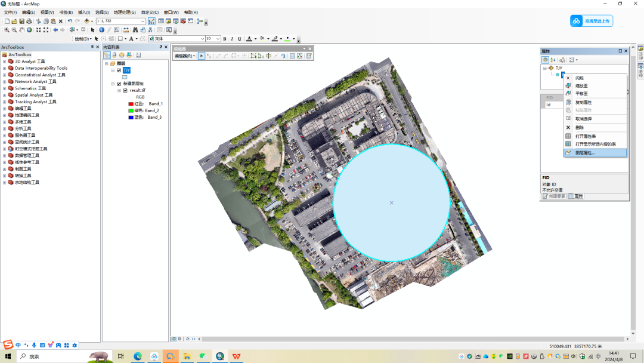Choose 打开属性表 from context menu
The width and height of the screenshot is (644, 363).
(x=595, y=136)
